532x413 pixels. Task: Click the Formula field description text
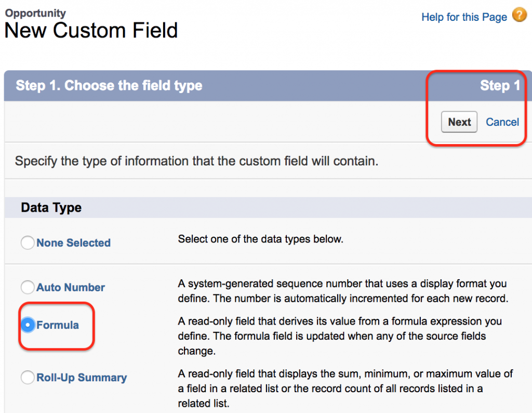coord(340,336)
